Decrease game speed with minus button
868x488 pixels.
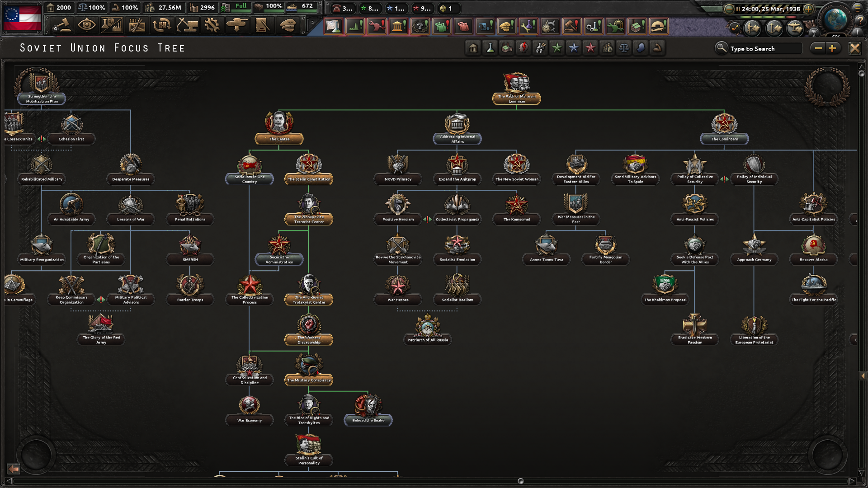[729, 9]
